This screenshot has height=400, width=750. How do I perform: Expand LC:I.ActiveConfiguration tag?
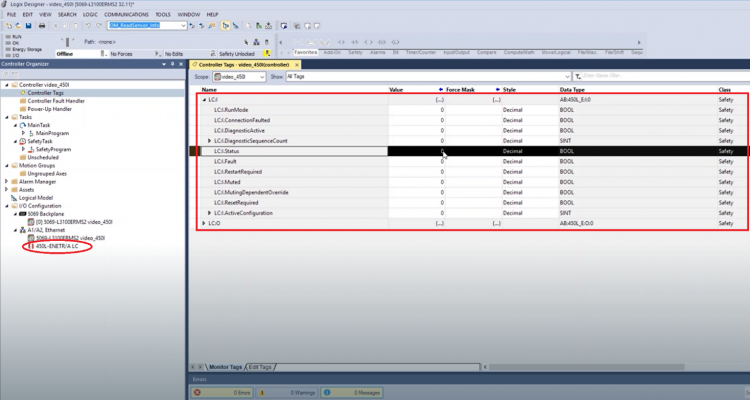pos(210,213)
